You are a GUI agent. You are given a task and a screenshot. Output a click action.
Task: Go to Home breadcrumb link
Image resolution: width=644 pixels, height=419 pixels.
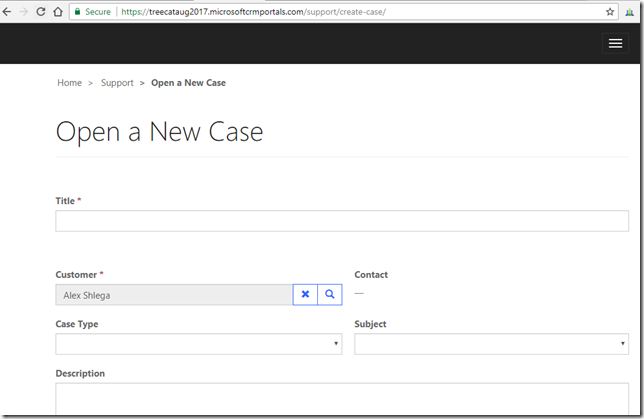tap(69, 83)
